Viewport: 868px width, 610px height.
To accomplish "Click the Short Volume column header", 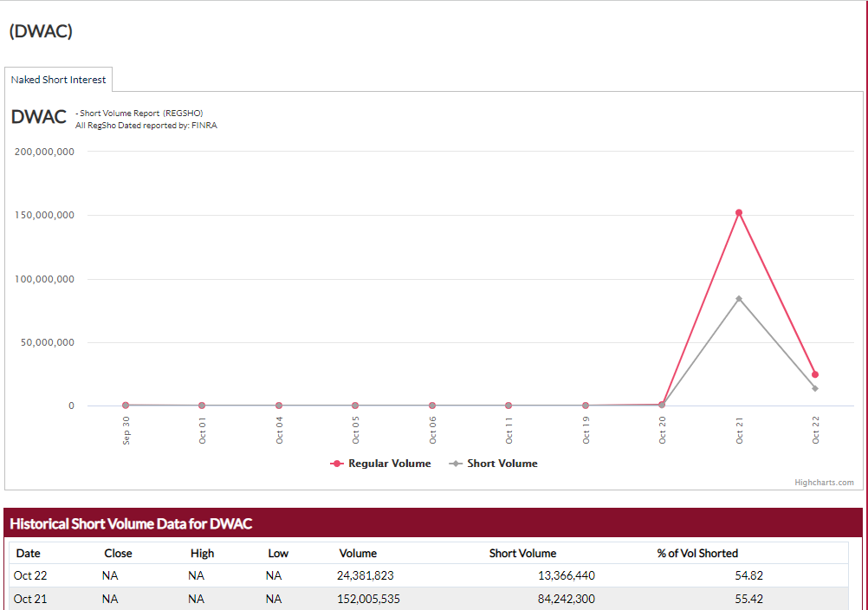I will coord(522,553).
